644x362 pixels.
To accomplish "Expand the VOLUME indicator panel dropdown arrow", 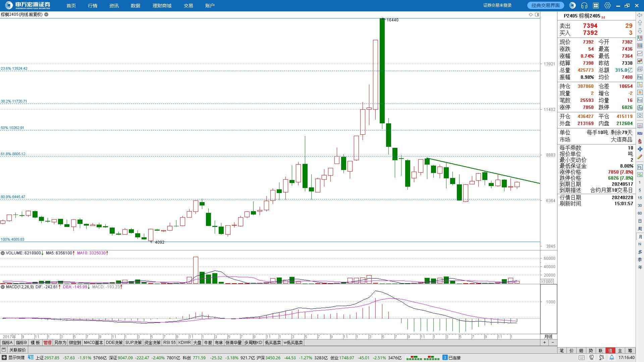I will [x=3, y=253].
